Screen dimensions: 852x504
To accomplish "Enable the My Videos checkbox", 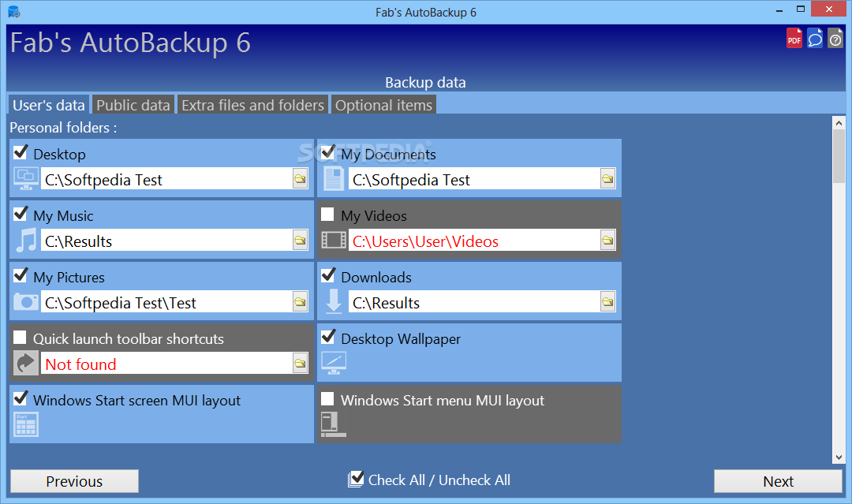I will tap(327, 214).
